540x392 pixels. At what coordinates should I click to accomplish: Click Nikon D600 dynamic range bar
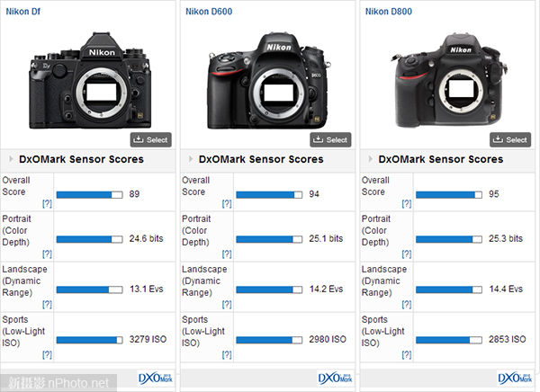tap(269, 290)
